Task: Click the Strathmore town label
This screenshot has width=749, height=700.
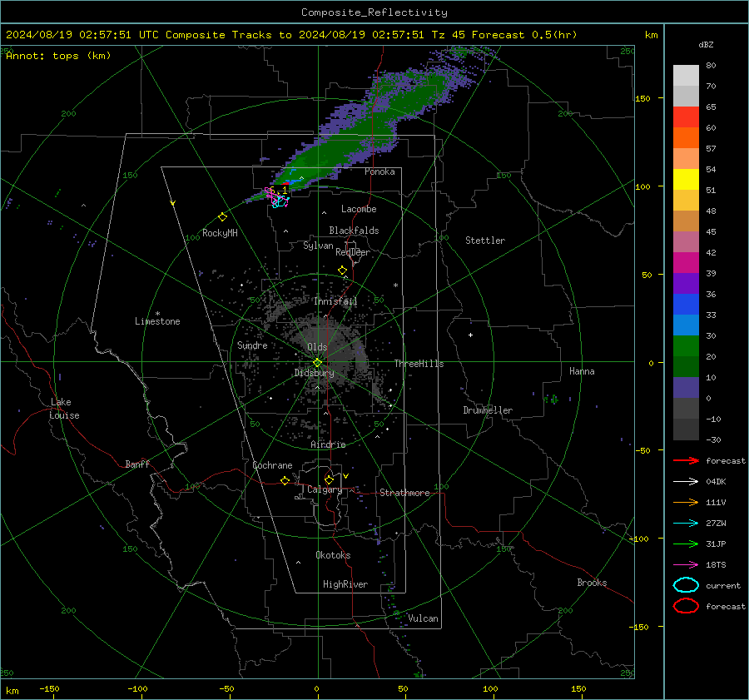Action: pos(404,493)
